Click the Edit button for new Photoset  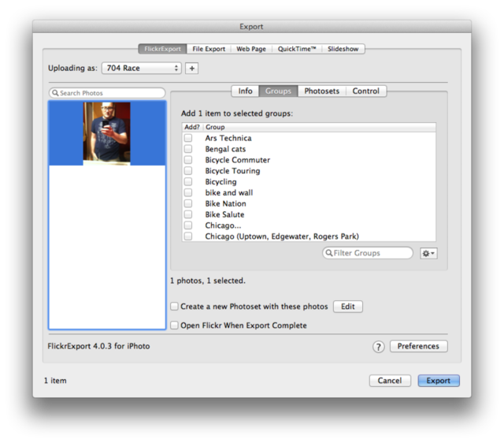coord(348,307)
